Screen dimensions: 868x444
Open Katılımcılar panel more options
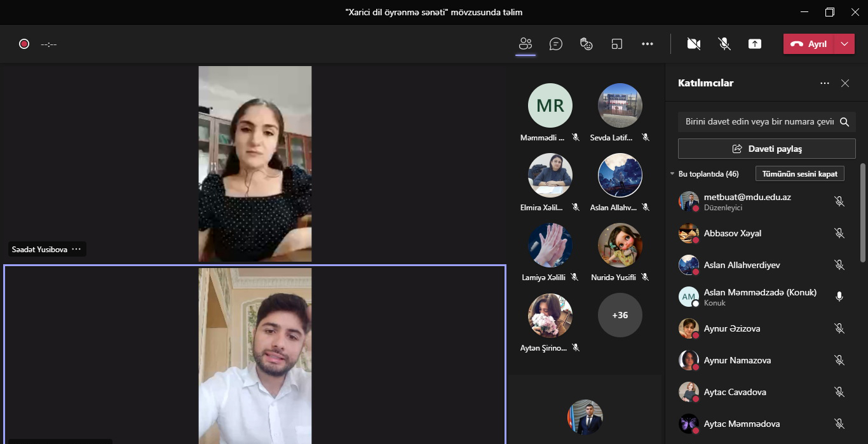pos(824,83)
